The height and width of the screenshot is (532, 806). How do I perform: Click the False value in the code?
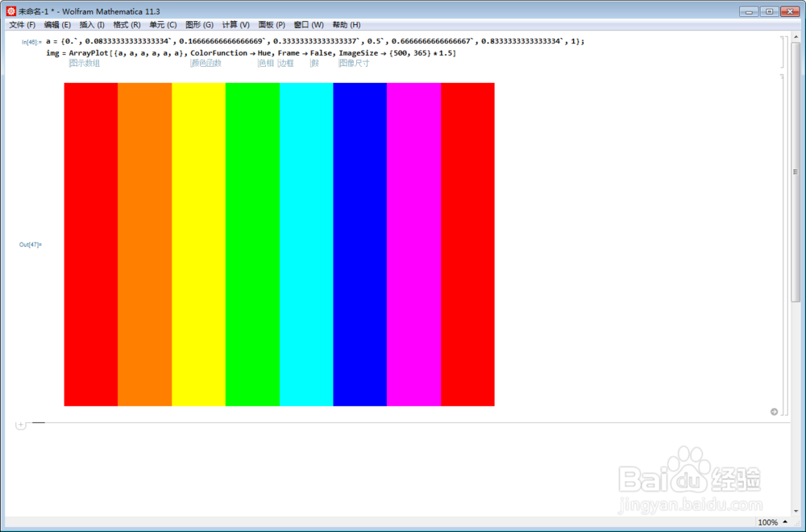[x=322, y=53]
